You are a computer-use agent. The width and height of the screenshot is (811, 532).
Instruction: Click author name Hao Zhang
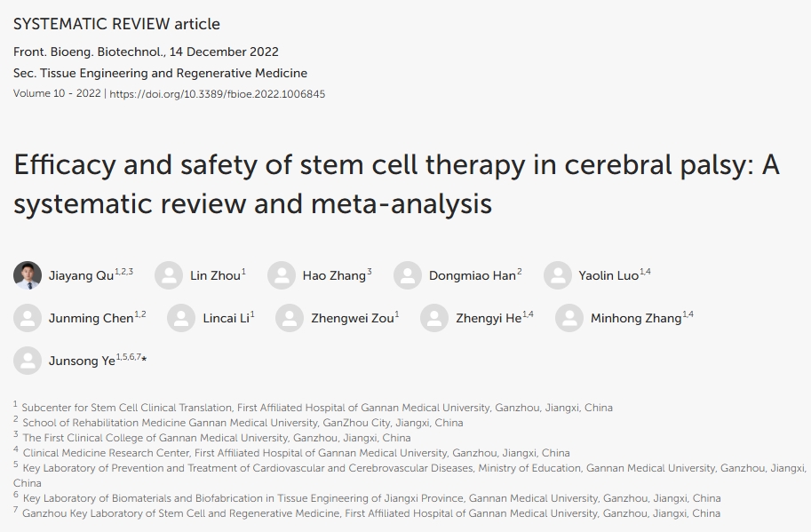(334, 276)
